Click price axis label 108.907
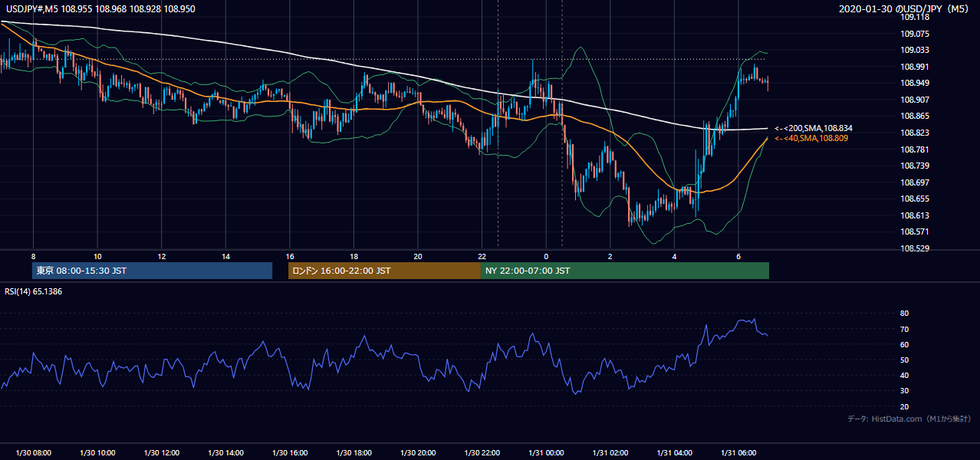The width and height of the screenshot is (980, 460). pyautogui.click(x=914, y=100)
